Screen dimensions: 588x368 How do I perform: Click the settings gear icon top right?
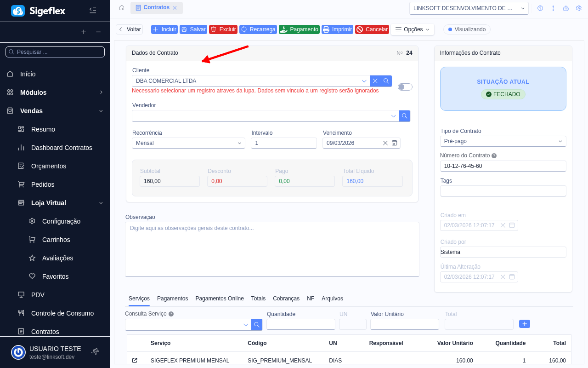pos(579,8)
